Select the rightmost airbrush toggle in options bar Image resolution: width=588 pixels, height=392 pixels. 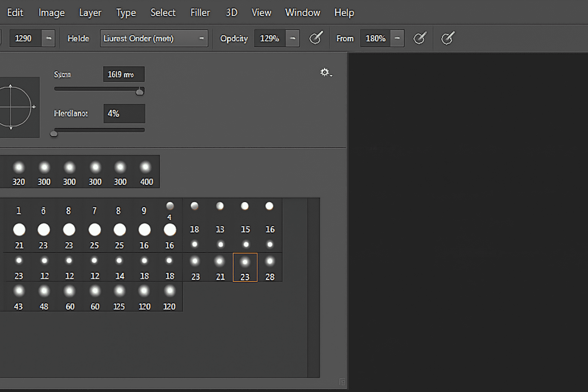coord(448,38)
